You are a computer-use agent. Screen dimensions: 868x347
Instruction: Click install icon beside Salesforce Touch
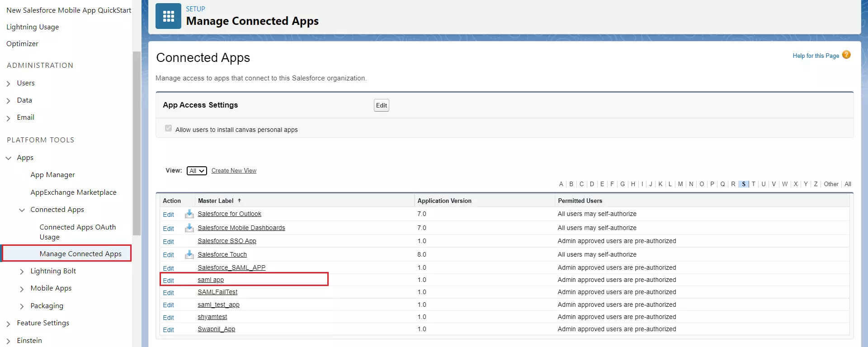(189, 254)
